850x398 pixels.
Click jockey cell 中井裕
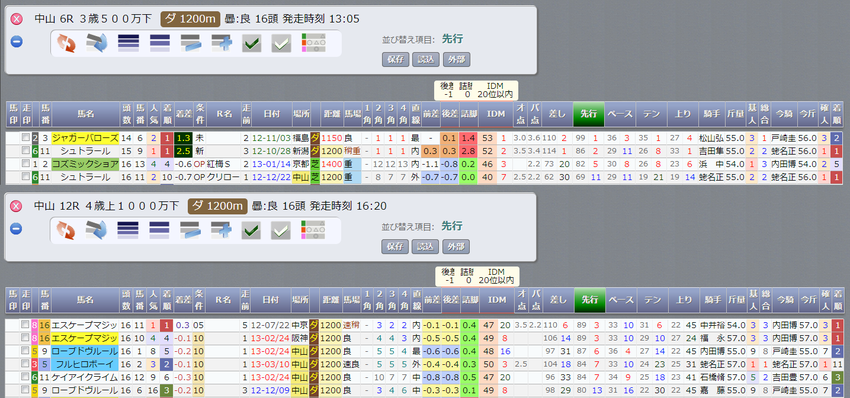pyautogui.click(x=712, y=325)
